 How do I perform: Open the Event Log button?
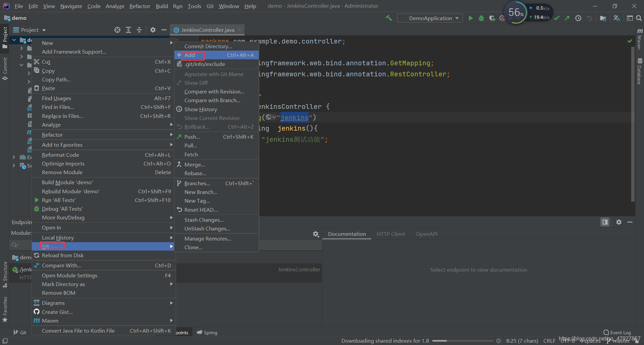(617, 332)
